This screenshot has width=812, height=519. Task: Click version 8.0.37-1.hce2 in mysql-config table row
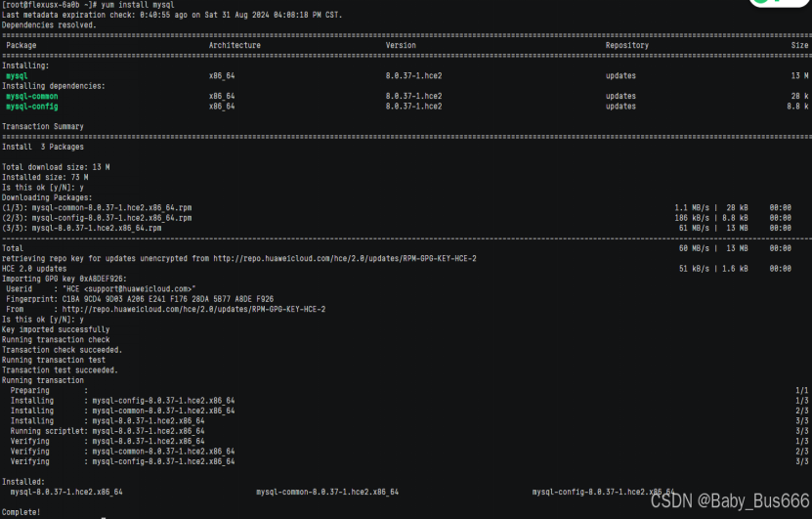click(413, 107)
